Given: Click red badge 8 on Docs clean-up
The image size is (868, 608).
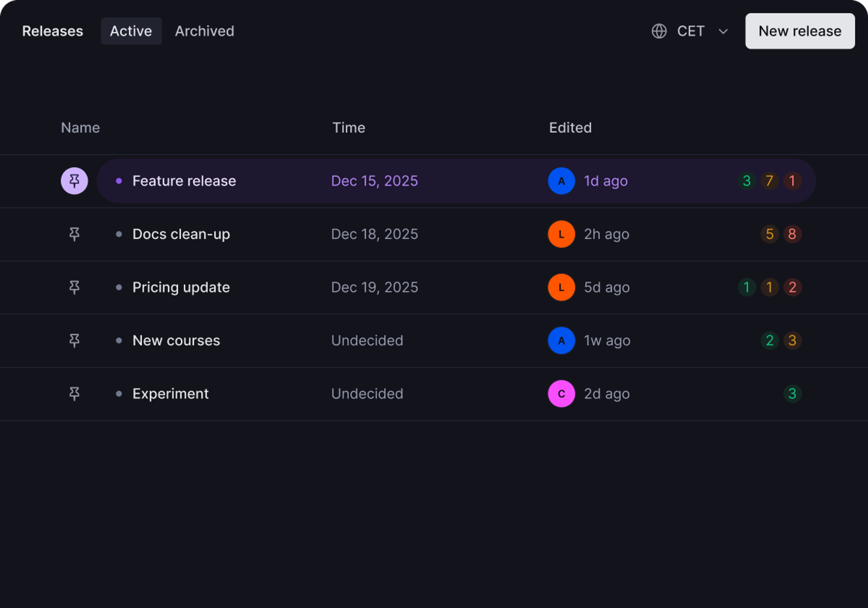Looking at the screenshot, I should (793, 234).
